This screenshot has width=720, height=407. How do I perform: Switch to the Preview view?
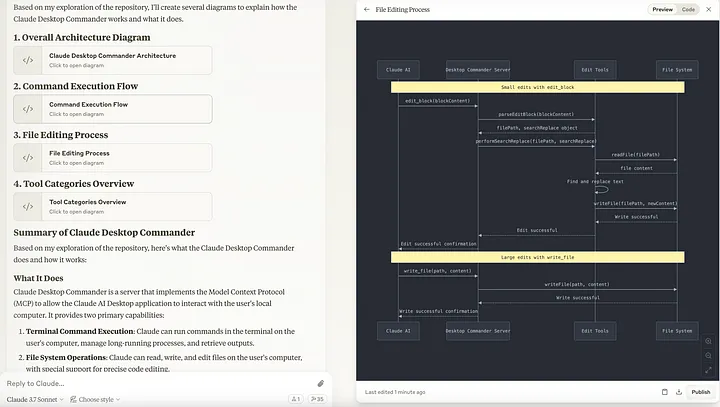coord(662,9)
